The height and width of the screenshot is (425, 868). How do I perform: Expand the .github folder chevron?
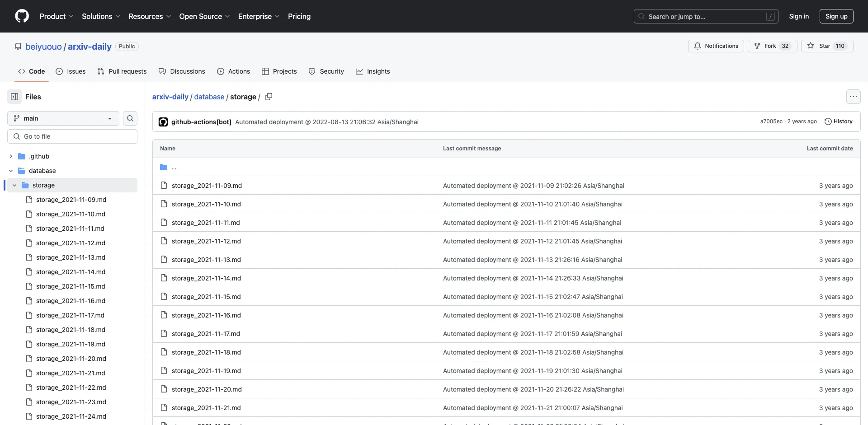click(x=11, y=156)
